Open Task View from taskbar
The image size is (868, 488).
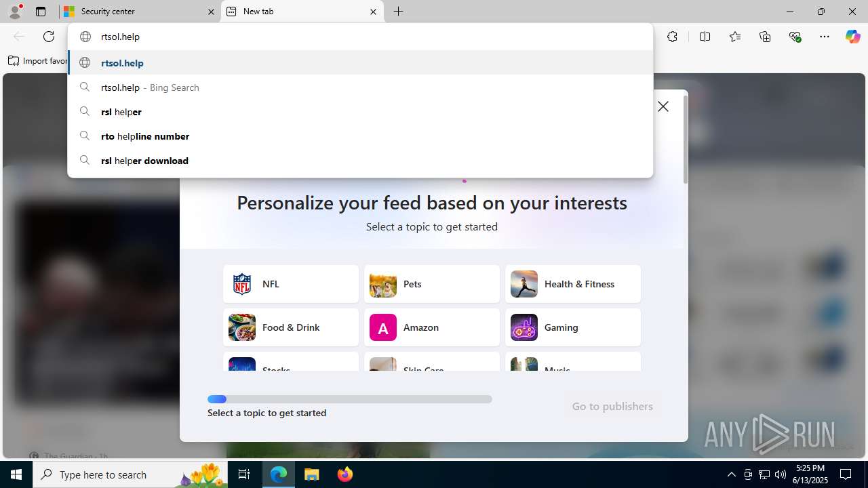click(244, 474)
